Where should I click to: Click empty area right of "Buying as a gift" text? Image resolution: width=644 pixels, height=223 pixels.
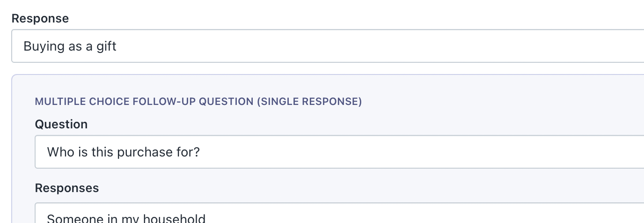click(x=374, y=46)
